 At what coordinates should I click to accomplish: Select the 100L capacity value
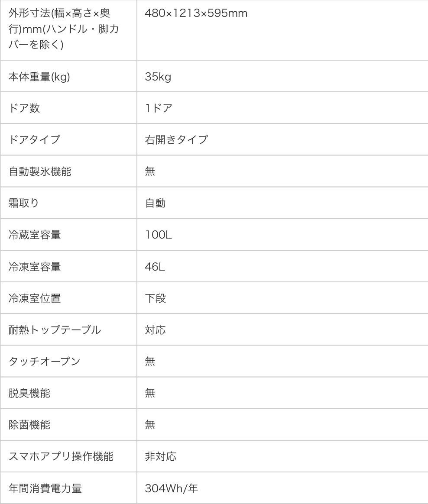point(159,235)
